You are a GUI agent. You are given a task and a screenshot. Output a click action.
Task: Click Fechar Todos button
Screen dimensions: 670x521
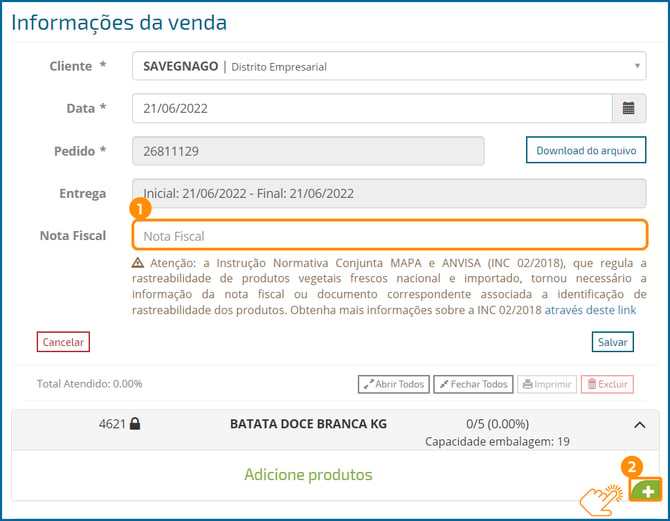473,384
